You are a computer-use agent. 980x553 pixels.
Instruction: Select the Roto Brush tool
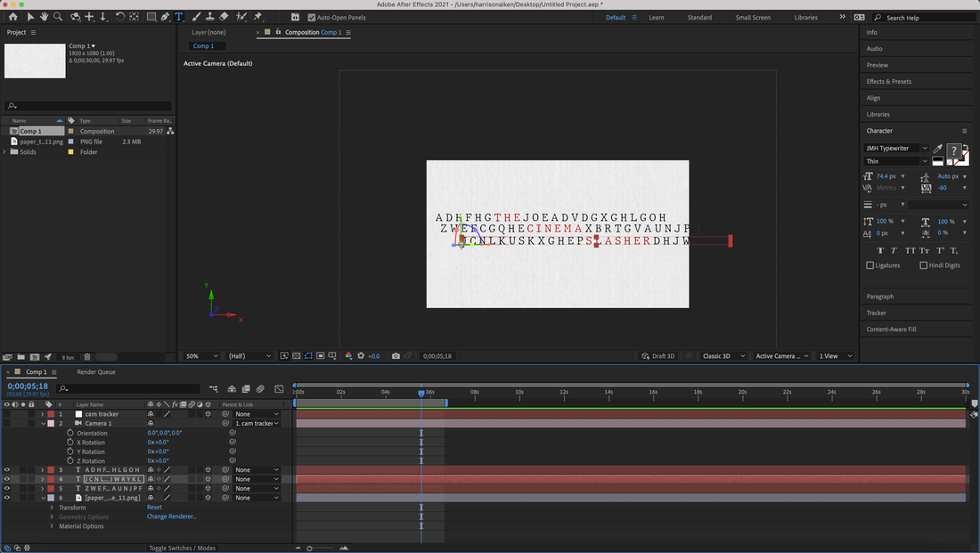coord(241,17)
